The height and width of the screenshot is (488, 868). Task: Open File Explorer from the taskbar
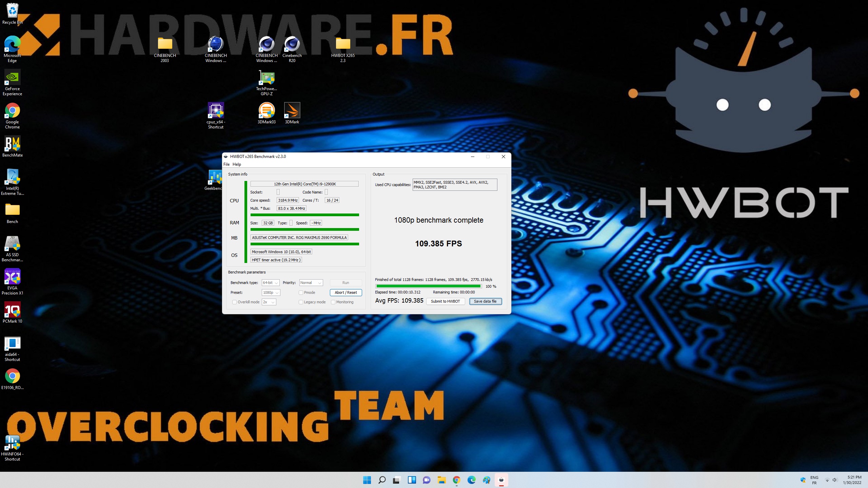441,480
